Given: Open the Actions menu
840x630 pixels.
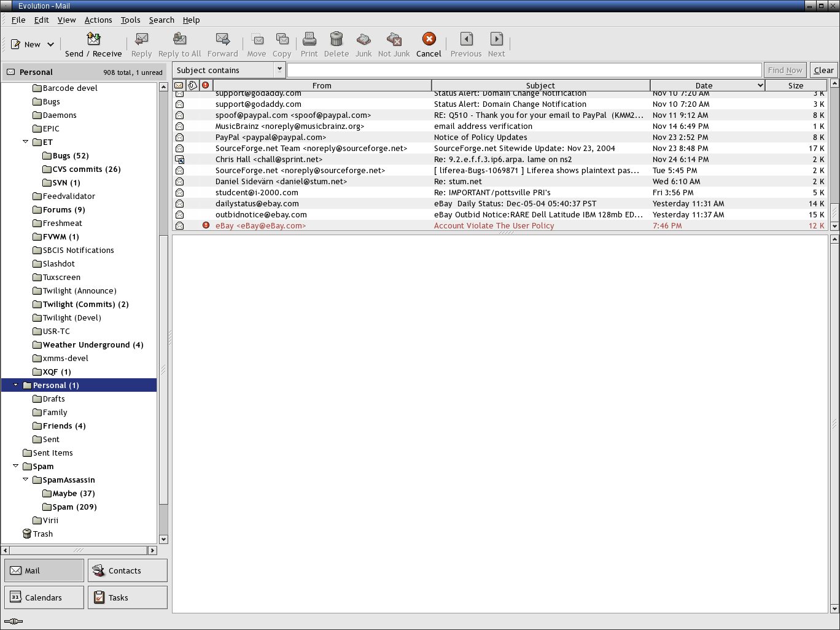Looking at the screenshot, I should [98, 20].
